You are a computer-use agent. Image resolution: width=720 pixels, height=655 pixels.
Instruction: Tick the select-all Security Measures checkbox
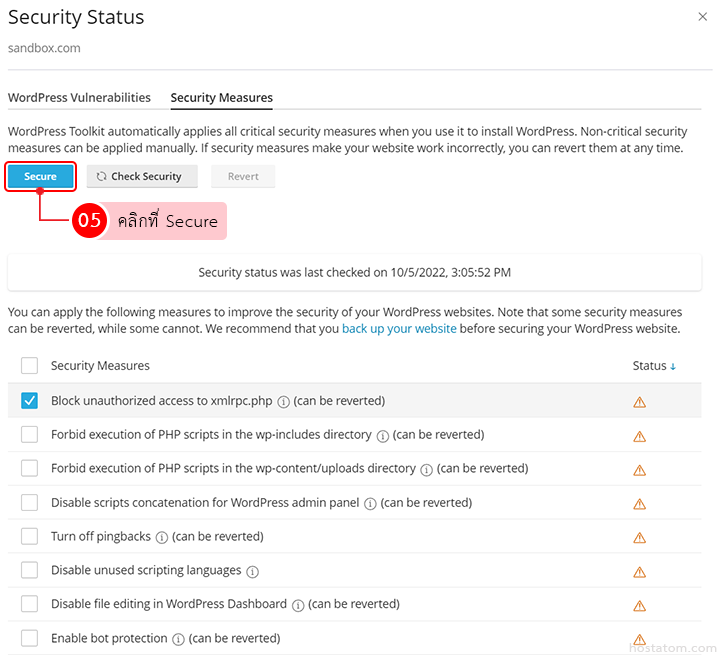coord(30,366)
